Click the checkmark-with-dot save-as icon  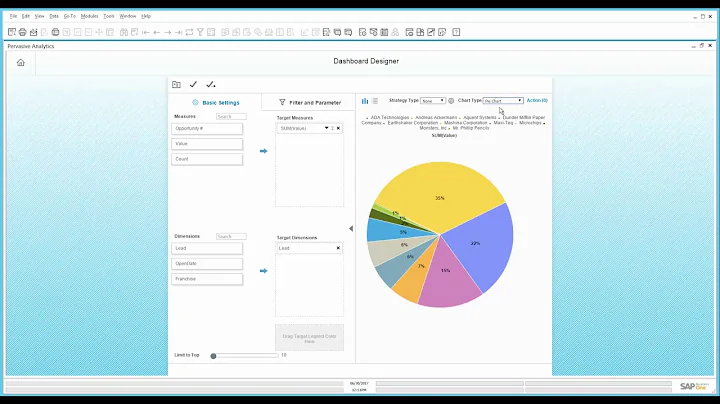[211, 84]
